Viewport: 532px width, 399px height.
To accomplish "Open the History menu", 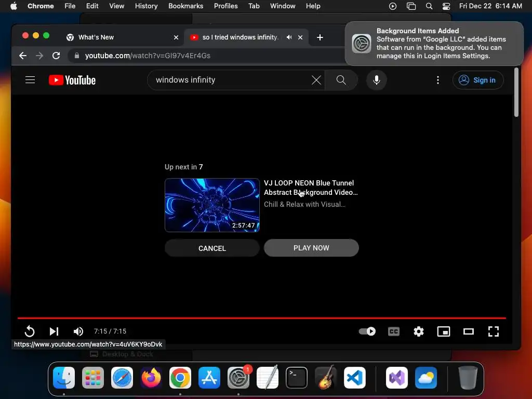I will [146, 6].
